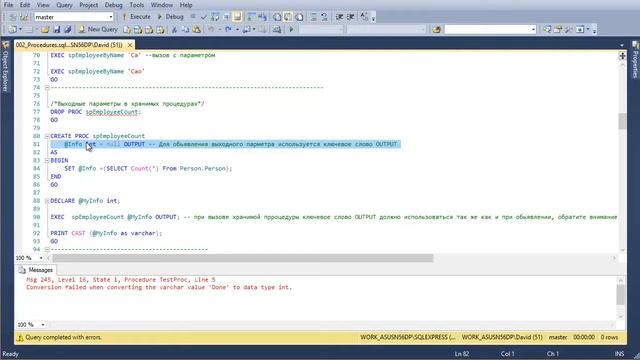
Task: Click the Display Estimated Execution Plan icon
Action: coord(215,17)
